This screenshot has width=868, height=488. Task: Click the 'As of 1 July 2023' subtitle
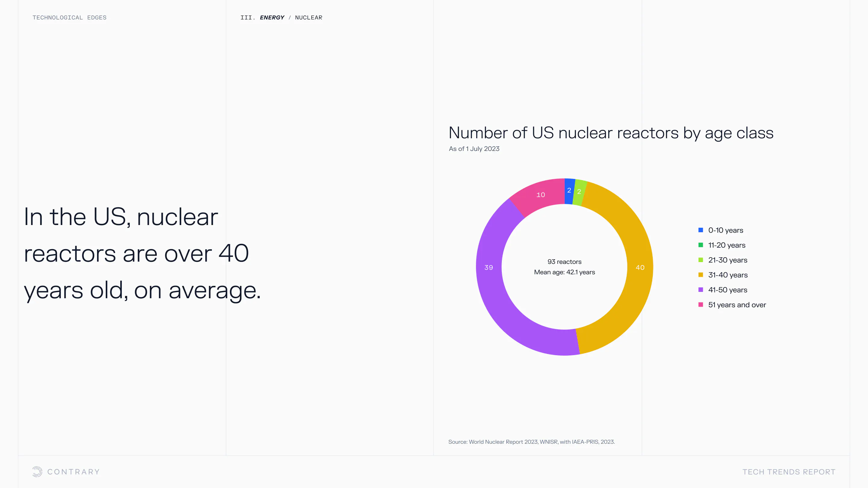point(474,149)
